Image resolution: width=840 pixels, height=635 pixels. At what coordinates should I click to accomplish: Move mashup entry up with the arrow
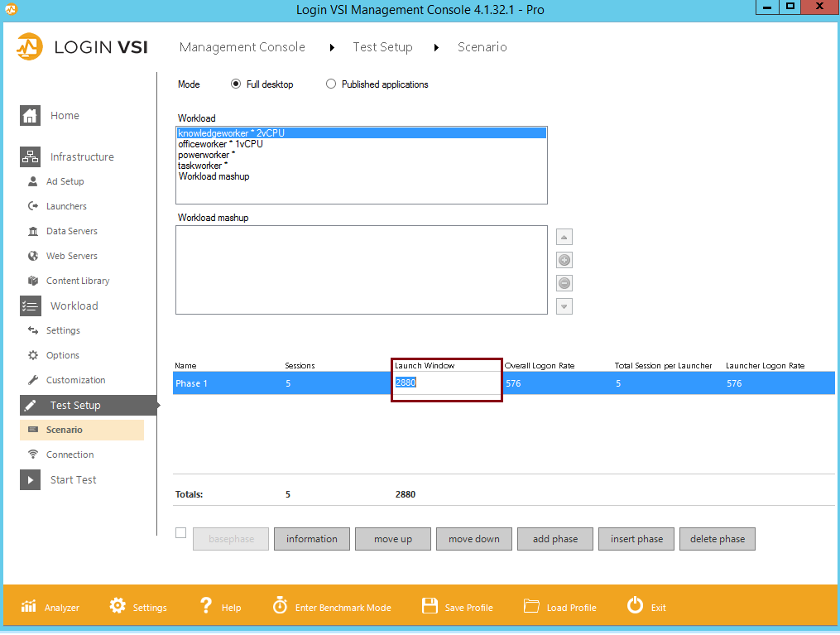coord(564,237)
